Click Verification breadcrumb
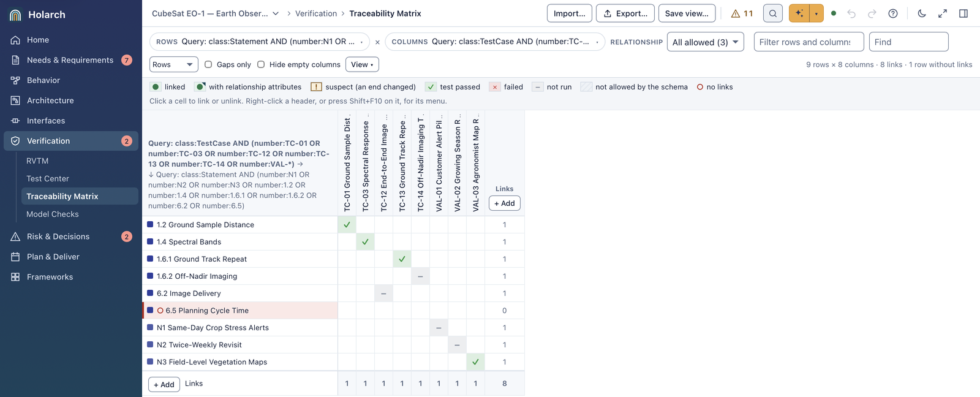Viewport: 980px width, 397px height. pyautogui.click(x=316, y=13)
